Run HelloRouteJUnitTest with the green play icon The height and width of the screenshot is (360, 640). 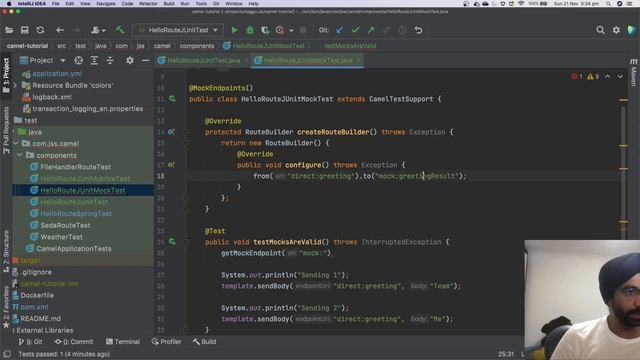point(234,30)
